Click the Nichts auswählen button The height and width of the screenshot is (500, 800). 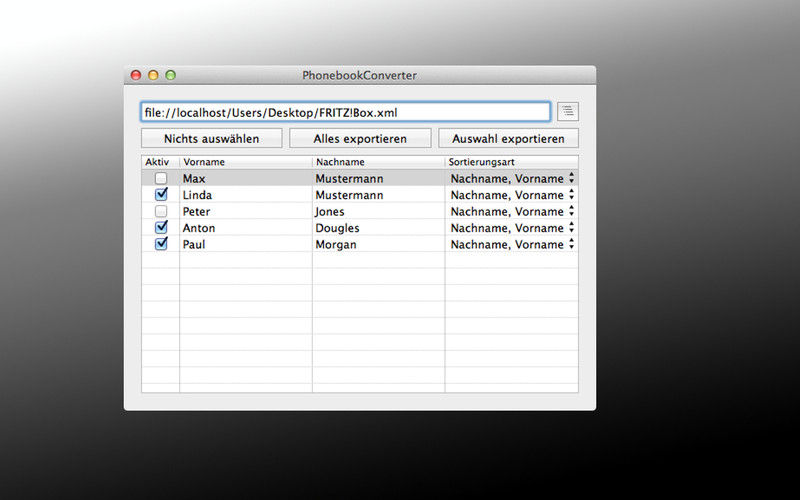[x=211, y=138]
